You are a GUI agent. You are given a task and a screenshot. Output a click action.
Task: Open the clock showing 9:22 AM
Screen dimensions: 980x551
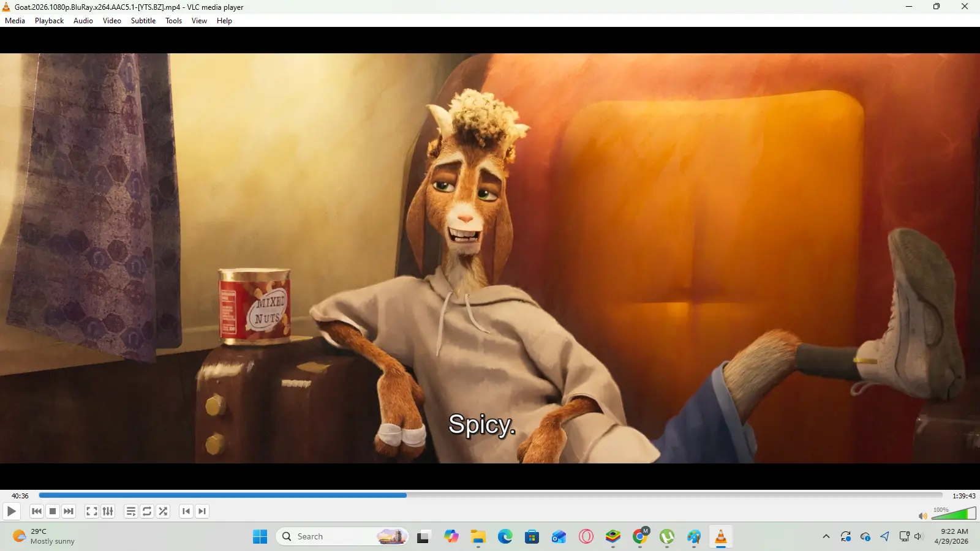[951, 536]
